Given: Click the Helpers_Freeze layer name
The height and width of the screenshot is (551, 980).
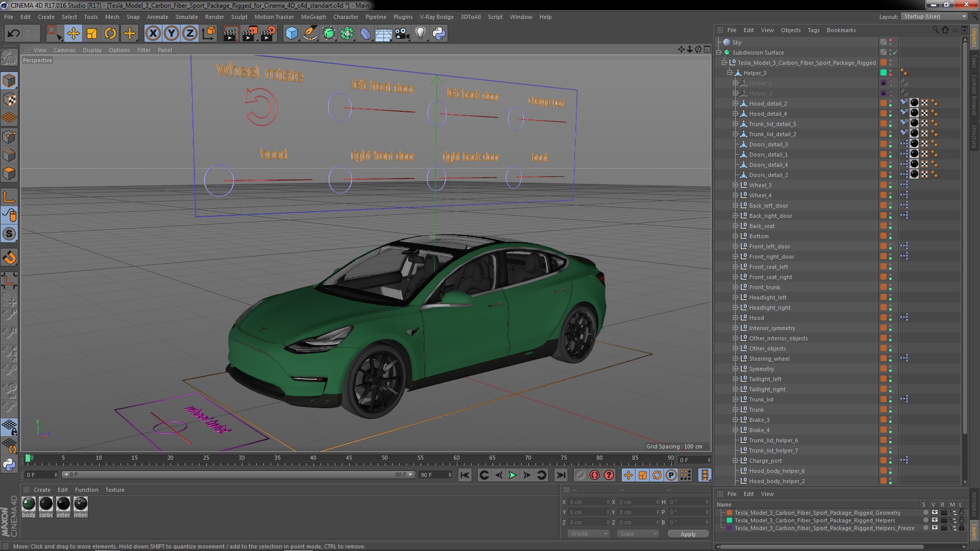Looking at the screenshot, I should (824, 528).
